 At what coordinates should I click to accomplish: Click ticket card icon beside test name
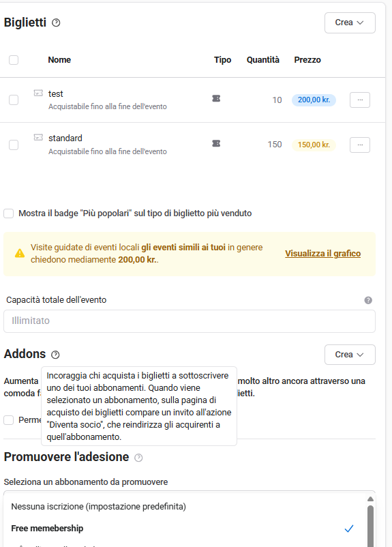pos(38,93)
